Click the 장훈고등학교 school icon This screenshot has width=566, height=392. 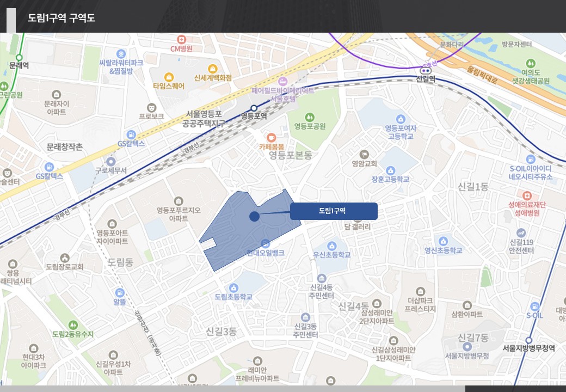click(x=390, y=170)
